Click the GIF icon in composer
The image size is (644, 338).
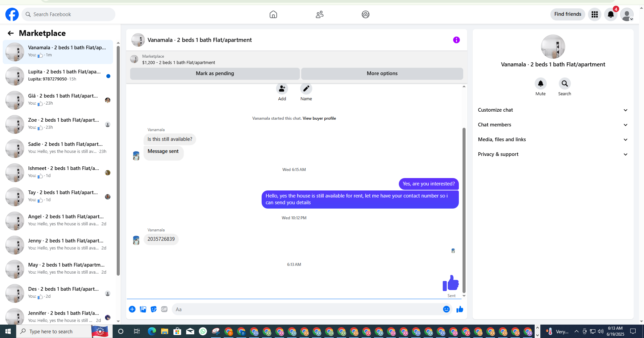(x=164, y=309)
